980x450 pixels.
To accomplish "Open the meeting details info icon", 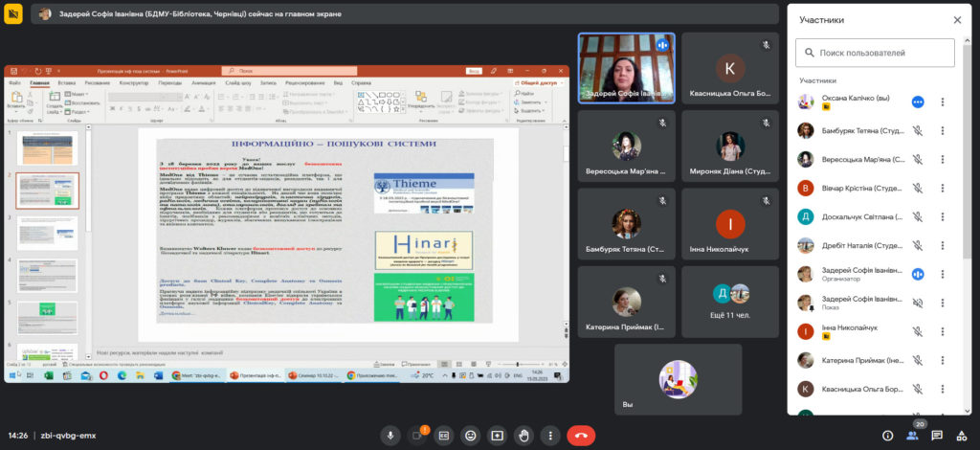I will 887,436.
